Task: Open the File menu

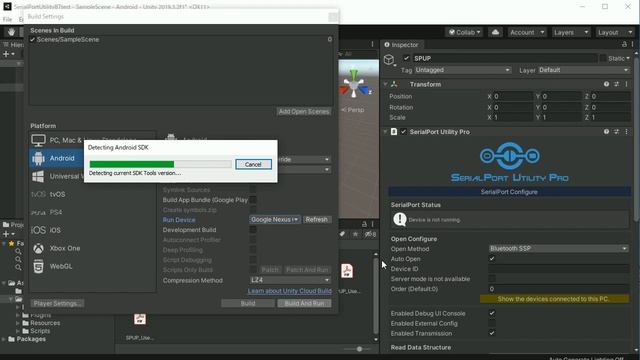Action: click(7, 19)
